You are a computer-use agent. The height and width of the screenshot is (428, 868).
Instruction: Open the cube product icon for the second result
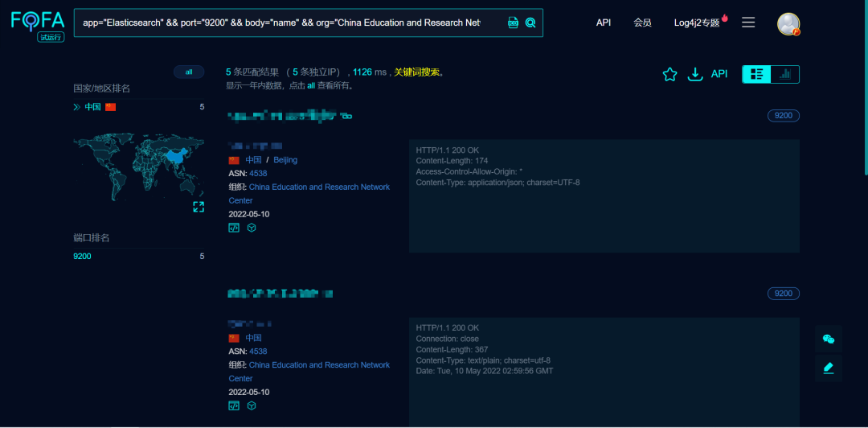(x=252, y=405)
